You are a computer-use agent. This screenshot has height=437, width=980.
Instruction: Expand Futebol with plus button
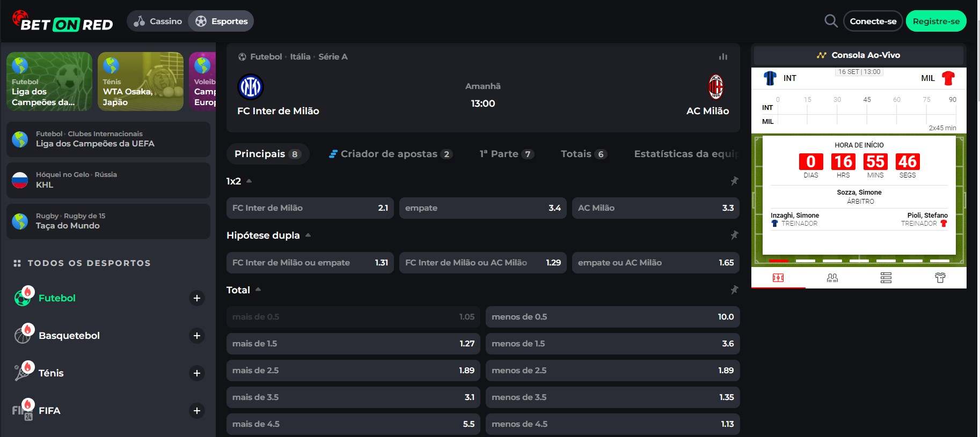197,298
